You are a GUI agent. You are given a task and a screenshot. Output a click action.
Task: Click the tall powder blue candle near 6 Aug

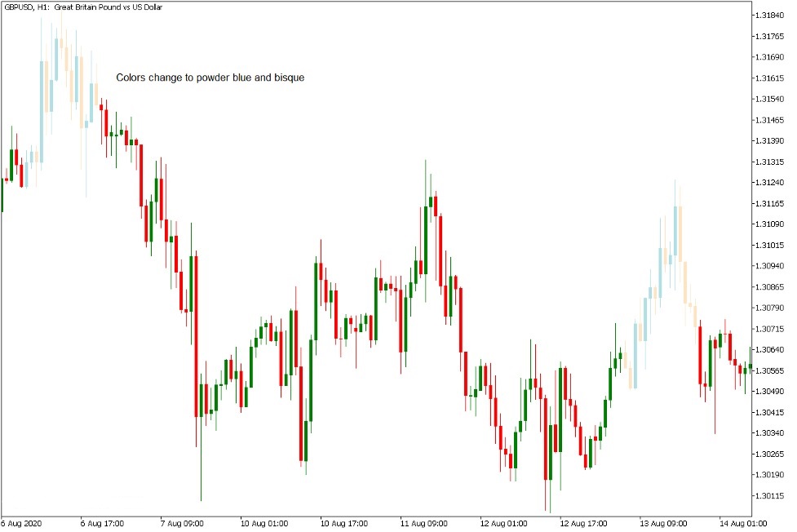tap(41, 112)
